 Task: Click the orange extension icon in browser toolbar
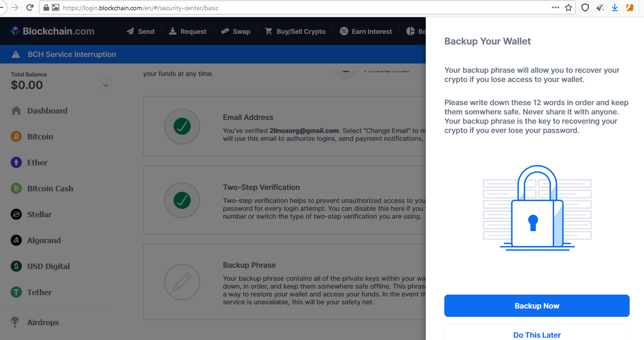pos(630,7)
